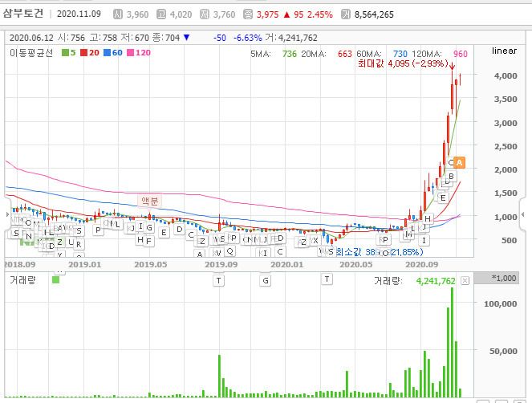Close the 거래량 volume panel with X

coord(465,281)
